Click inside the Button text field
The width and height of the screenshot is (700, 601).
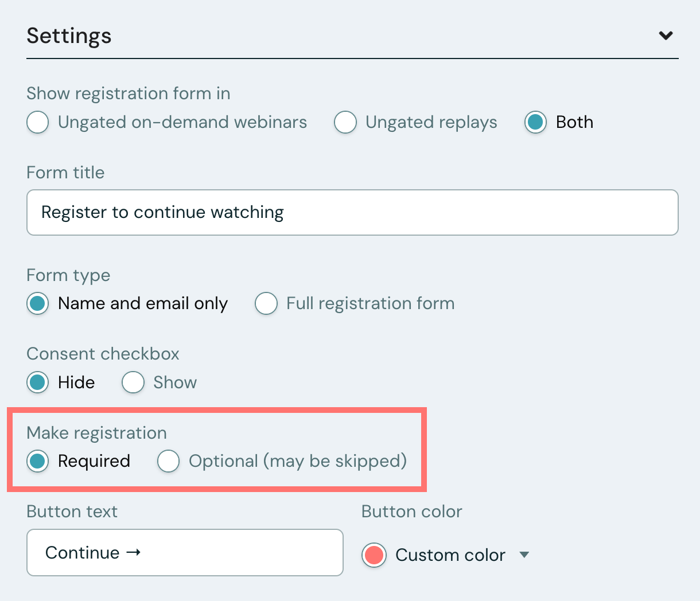185,552
